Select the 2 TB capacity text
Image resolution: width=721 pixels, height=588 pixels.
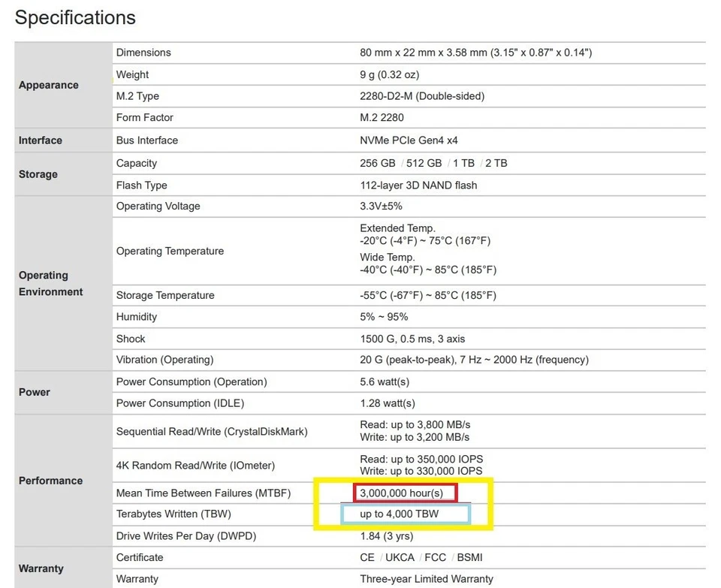(x=495, y=163)
